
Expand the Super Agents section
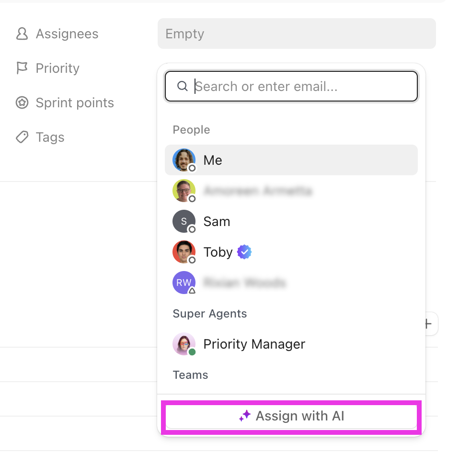[209, 314]
